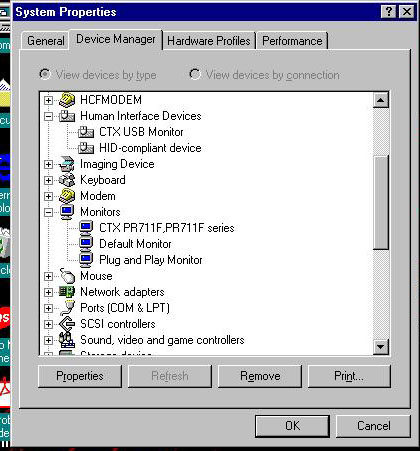The width and height of the screenshot is (420, 451).
Task: Select the 'Imaging Device' label
Action: pos(117,164)
